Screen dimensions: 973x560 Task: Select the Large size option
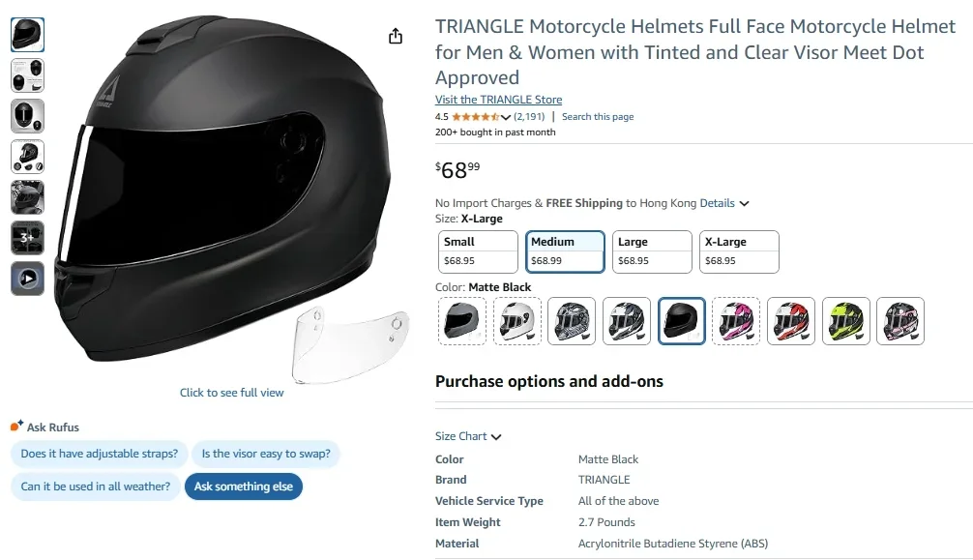point(651,251)
